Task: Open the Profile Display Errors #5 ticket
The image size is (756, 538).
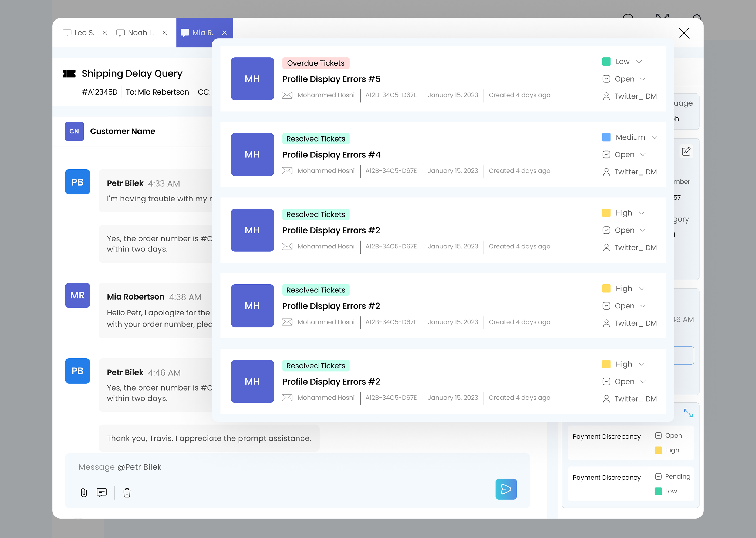Action: [x=332, y=79]
